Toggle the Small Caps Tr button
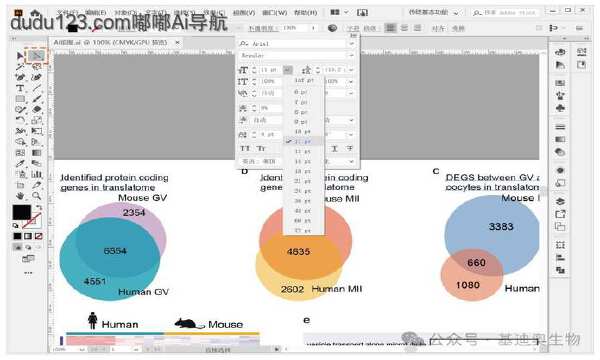The width and height of the screenshot is (600, 360). point(261,148)
